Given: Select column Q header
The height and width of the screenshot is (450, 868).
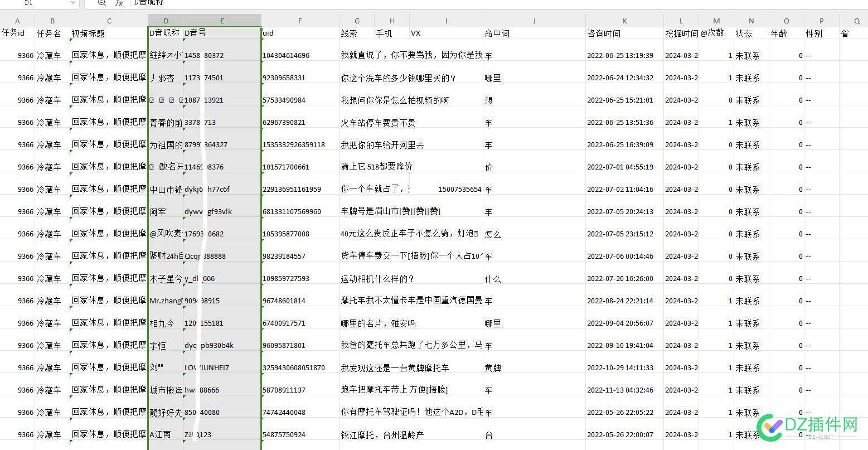Looking at the screenshot, I should [854, 21].
